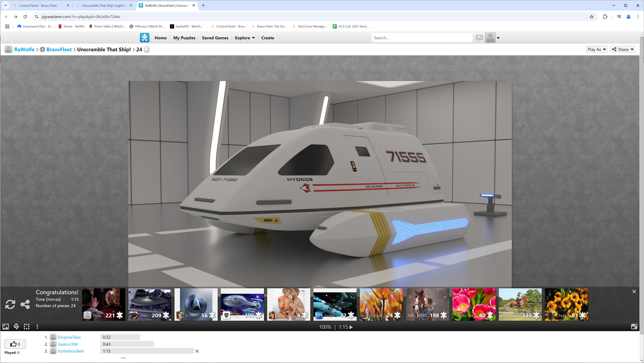The width and height of the screenshot is (644, 363).
Task: Click the ghost image icon in game toolbar
Action: click(x=16, y=327)
